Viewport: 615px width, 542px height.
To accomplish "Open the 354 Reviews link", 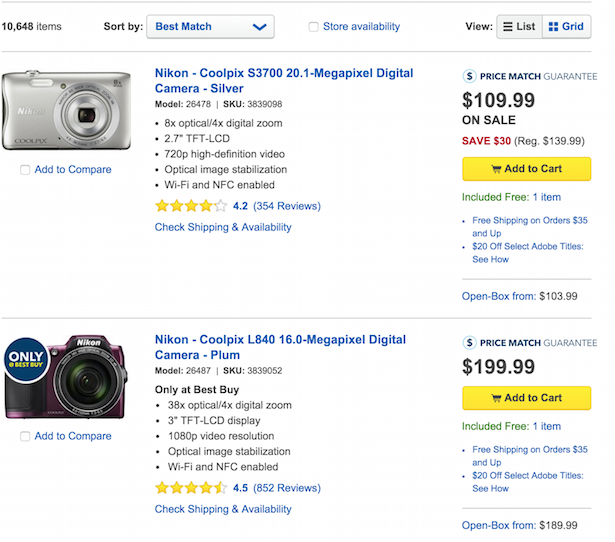I will tap(287, 206).
